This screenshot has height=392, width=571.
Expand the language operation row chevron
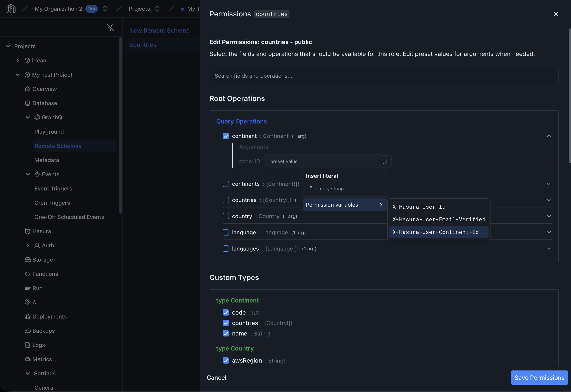click(549, 232)
